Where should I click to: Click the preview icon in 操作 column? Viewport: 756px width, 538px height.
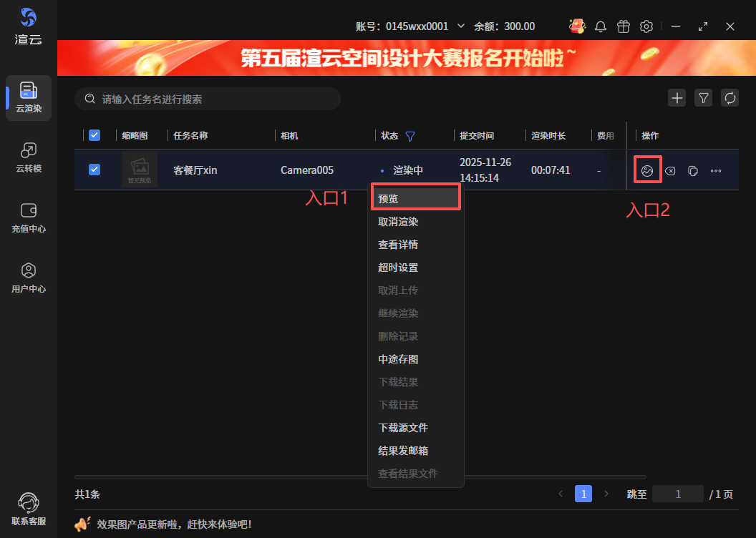point(647,170)
